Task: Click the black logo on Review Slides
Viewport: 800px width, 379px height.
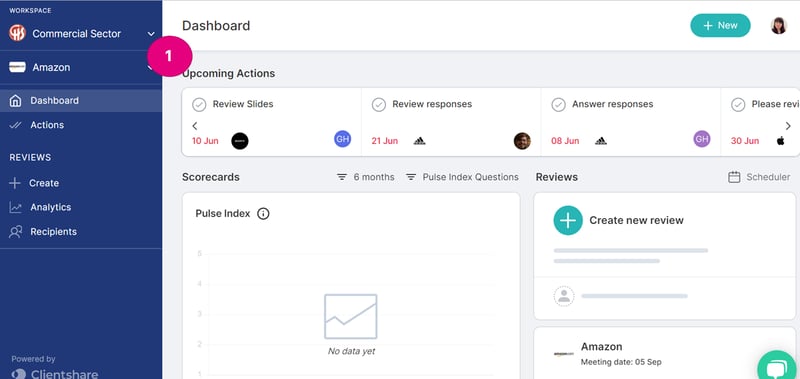Action: (240, 141)
